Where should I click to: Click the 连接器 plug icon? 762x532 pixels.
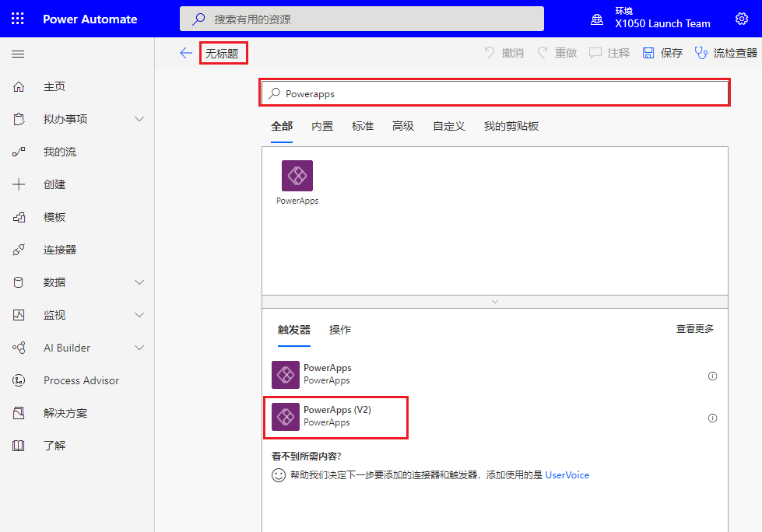pos(19,250)
